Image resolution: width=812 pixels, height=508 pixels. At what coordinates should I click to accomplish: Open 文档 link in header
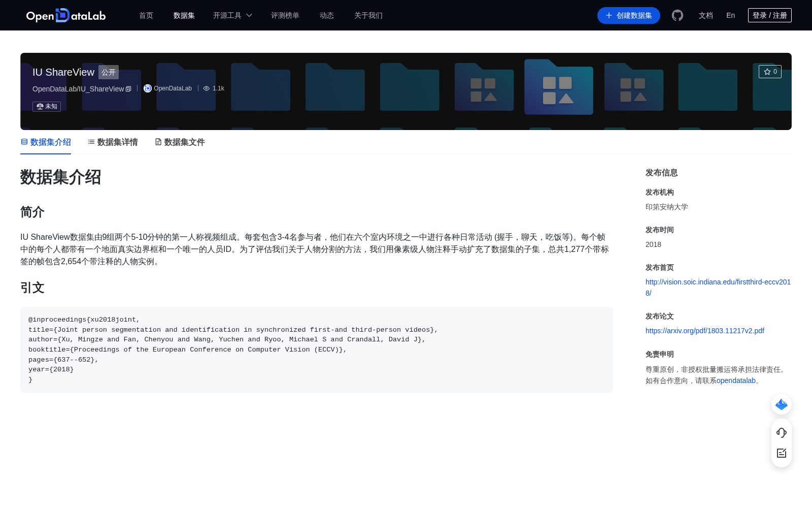(x=706, y=15)
